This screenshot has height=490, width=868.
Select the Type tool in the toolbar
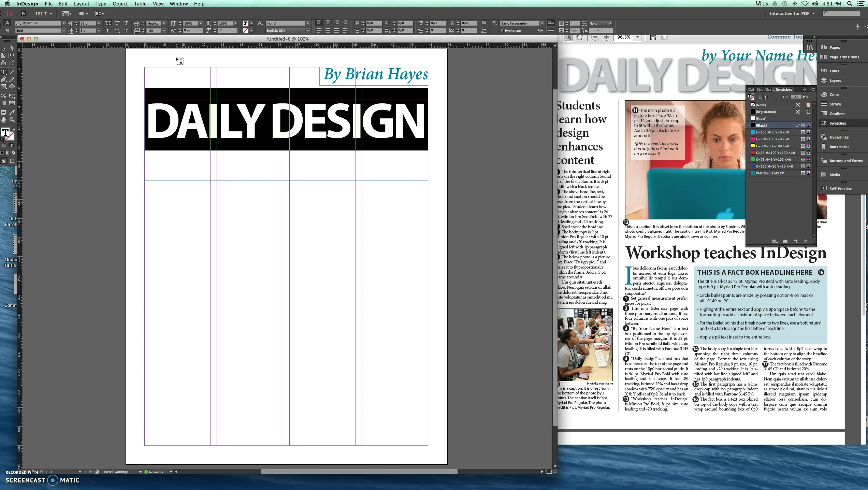point(4,72)
